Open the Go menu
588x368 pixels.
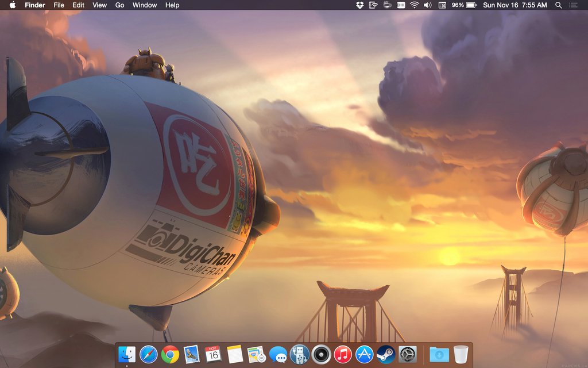coord(119,5)
